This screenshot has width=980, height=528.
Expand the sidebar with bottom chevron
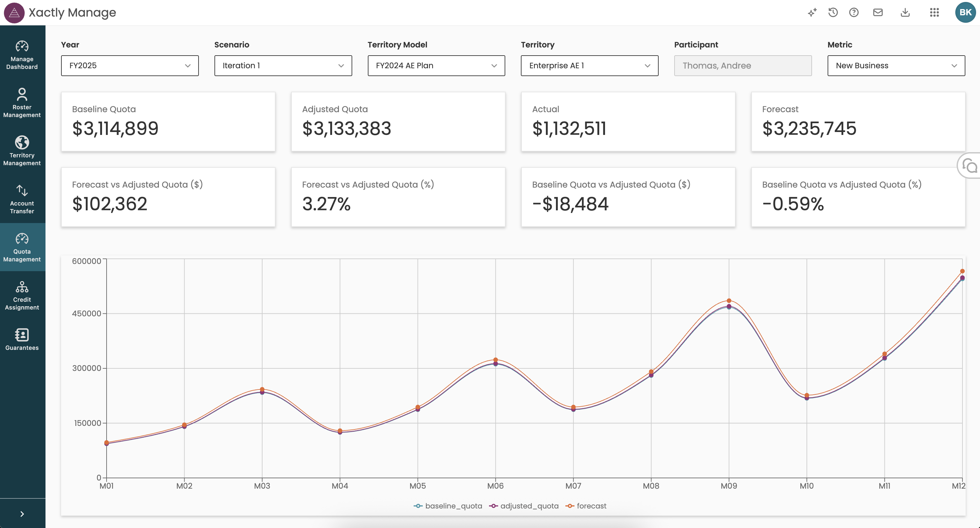pyautogui.click(x=22, y=514)
